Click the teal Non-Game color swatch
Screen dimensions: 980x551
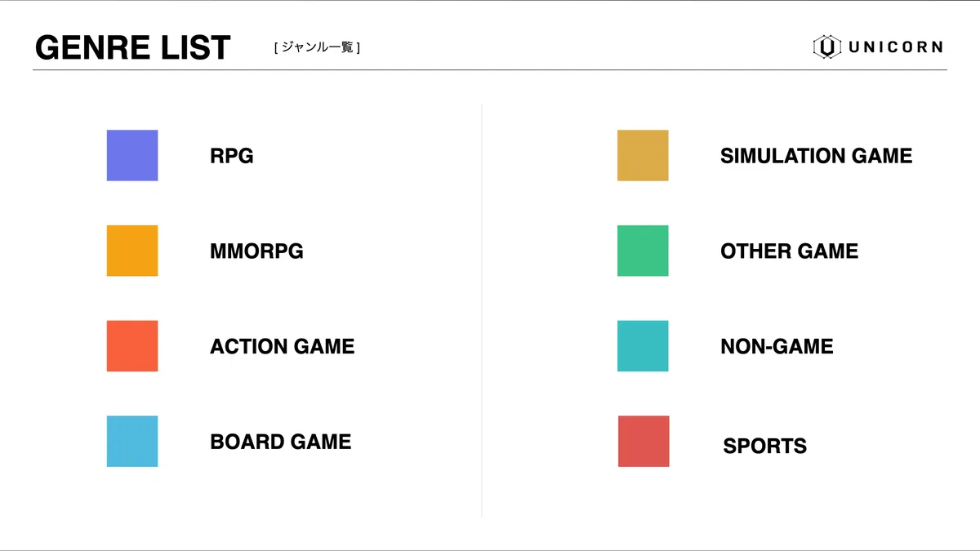pos(643,346)
